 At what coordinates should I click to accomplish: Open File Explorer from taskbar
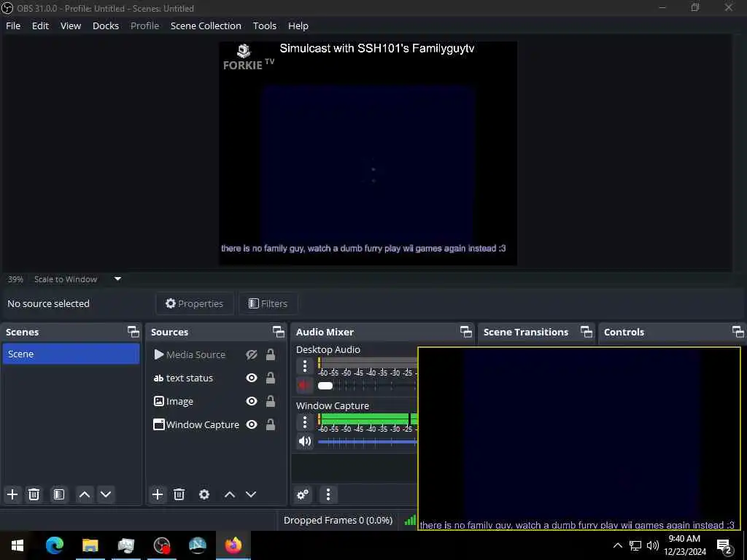click(90, 545)
